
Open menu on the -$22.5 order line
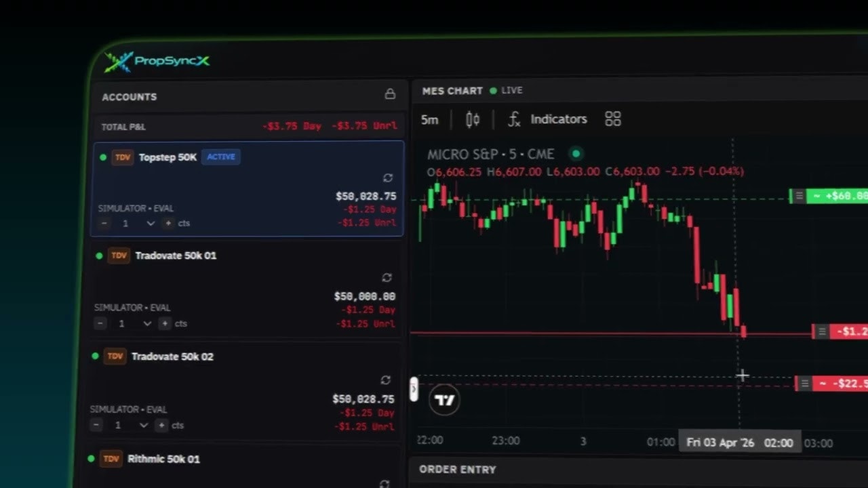tap(804, 384)
